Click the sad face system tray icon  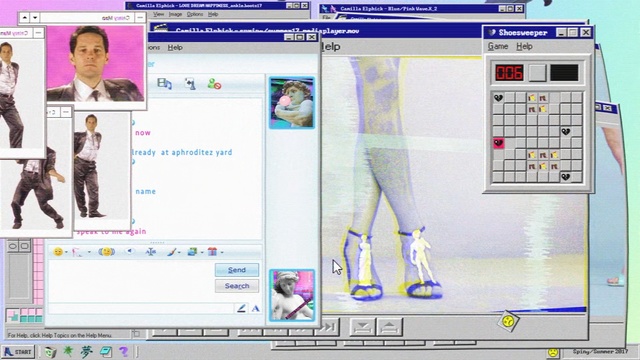pyautogui.click(x=553, y=352)
